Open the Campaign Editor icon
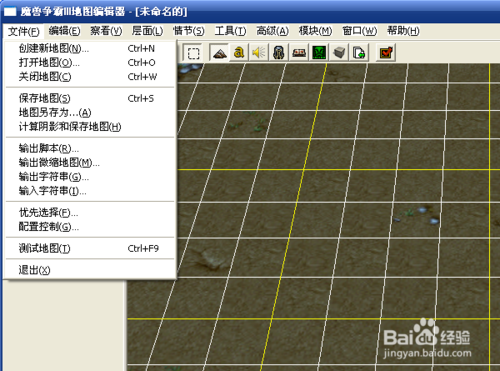Screen dimensions: 500x371 pyautogui.click(x=299, y=53)
